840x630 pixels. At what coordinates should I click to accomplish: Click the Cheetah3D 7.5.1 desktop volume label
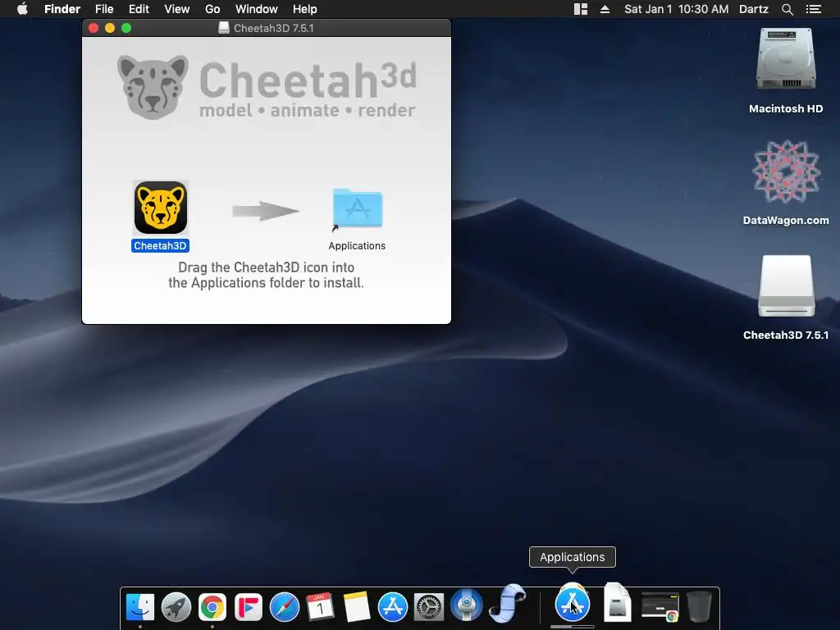pyautogui.click(x=786, y=335)
